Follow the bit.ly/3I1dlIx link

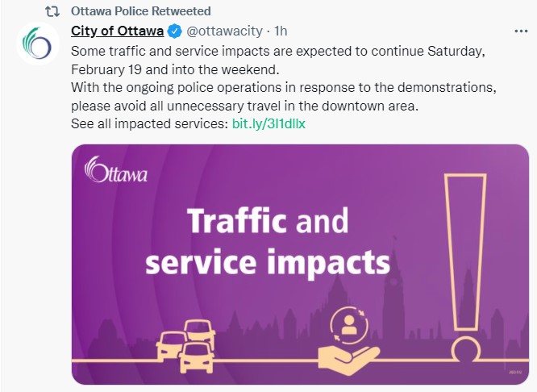(x=268, y=124)
